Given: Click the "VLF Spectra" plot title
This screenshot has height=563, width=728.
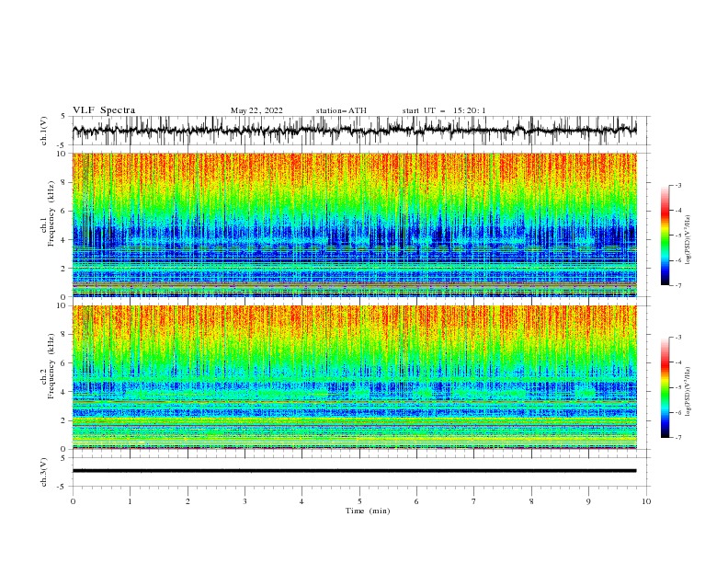Looking at the screenshot, I should [x=104, y=110].
